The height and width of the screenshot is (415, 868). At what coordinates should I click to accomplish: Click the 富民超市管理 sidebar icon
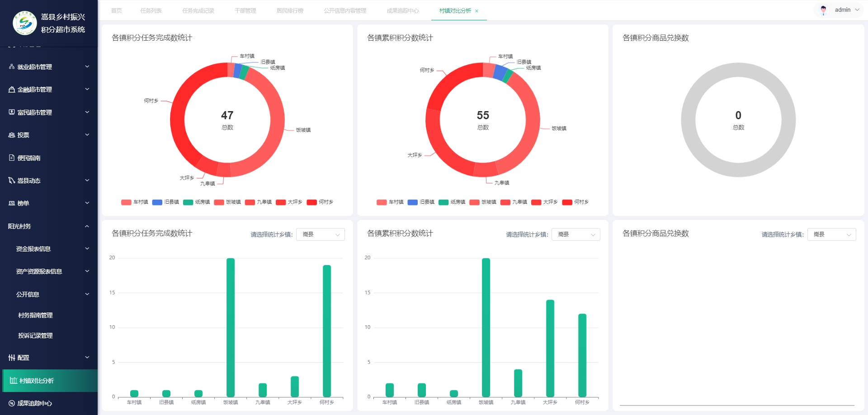[12, 112]
